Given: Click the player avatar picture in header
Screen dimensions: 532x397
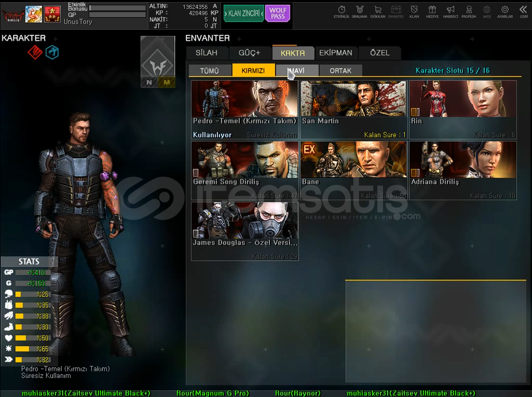Looking at the screenshot, I should [x=34, y=14].
